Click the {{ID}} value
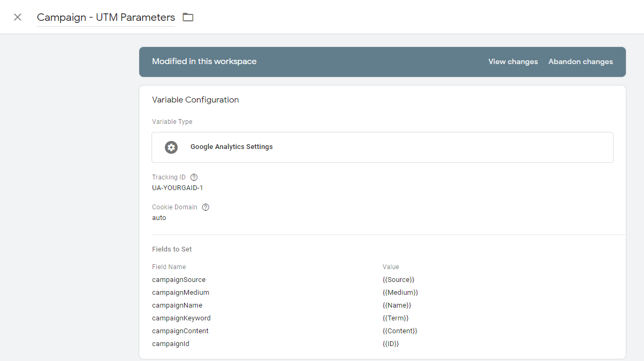Screen dimensions: 644x361 391,344
